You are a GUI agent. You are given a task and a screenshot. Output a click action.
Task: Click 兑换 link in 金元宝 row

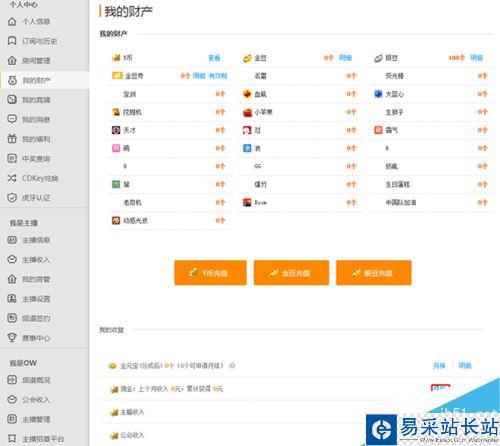pos(439,366)
